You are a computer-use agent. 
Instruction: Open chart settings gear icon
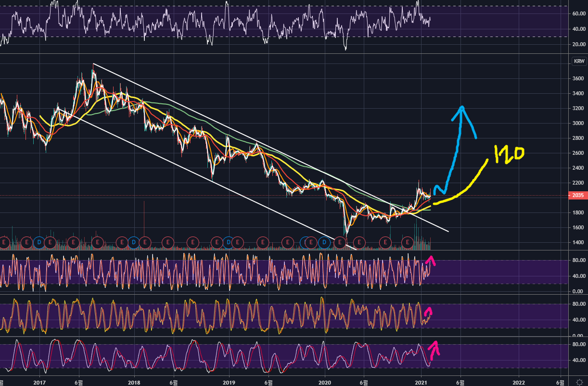pos(580,382)
